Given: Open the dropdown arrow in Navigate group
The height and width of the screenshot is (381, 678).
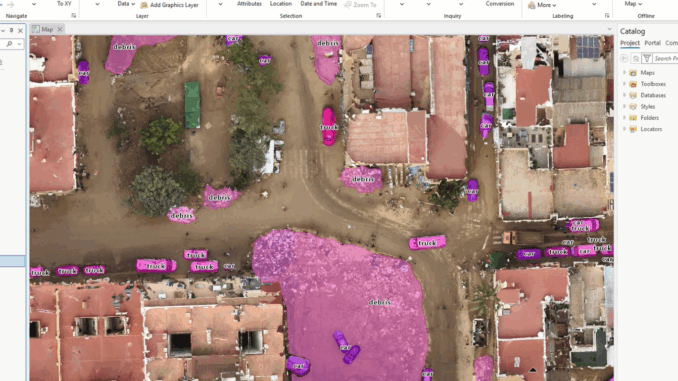Looking at the screenshot, I should pos(34,4).
